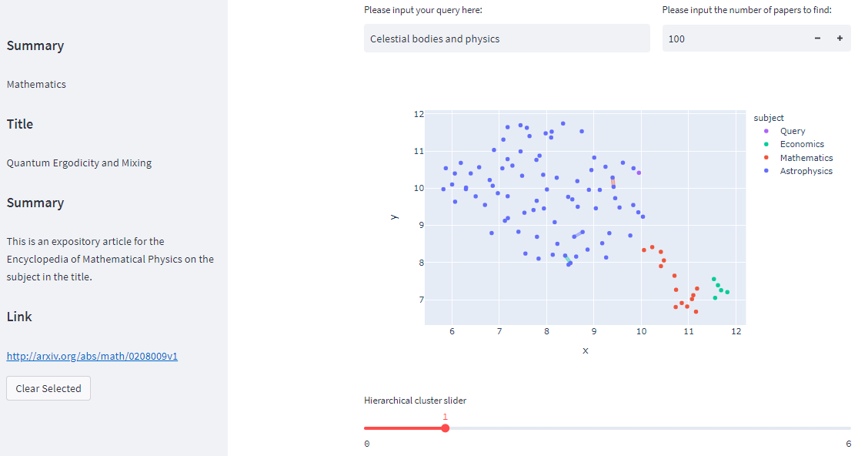
Task: Click the query text field containing 'Celestial bodies and physics'
Action: point(506,38)
